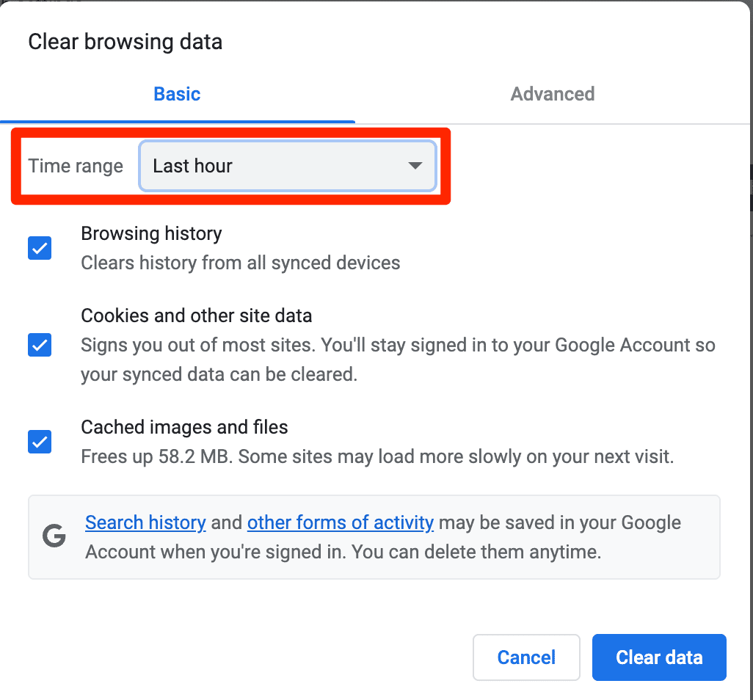This screenshot has height=700, width=753.
Task: Click the 'Cached images and files' label
Action: 184,427
